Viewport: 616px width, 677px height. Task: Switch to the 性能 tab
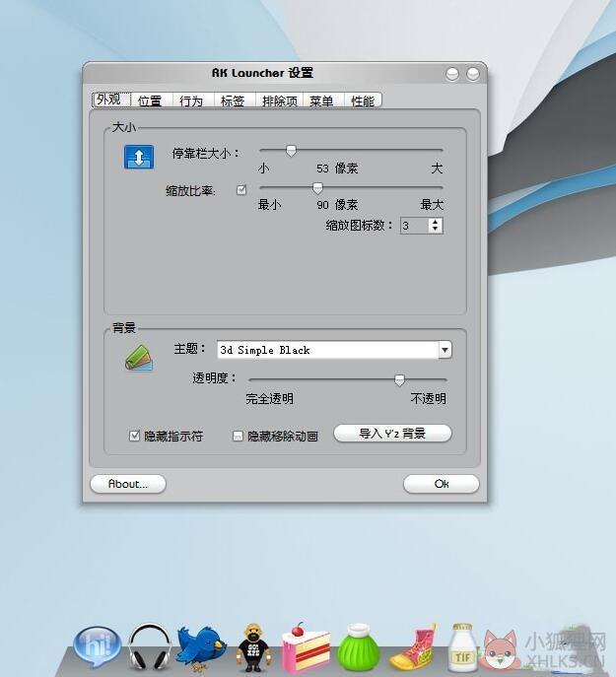(x=363, y=101)
